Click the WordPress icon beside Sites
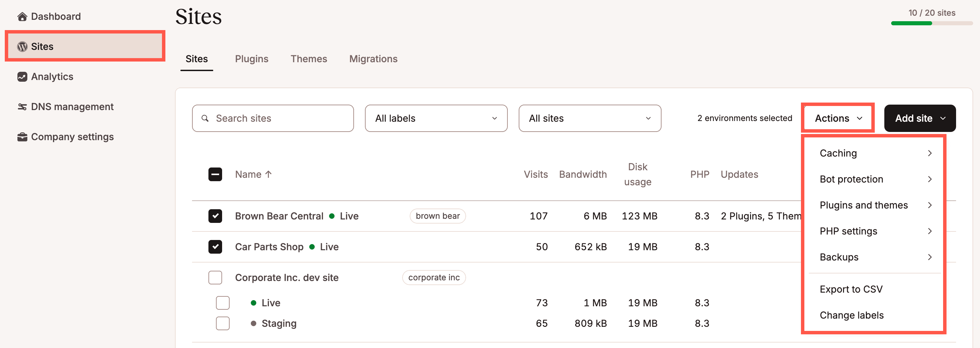980x348 pixels. tap(22, 46)
